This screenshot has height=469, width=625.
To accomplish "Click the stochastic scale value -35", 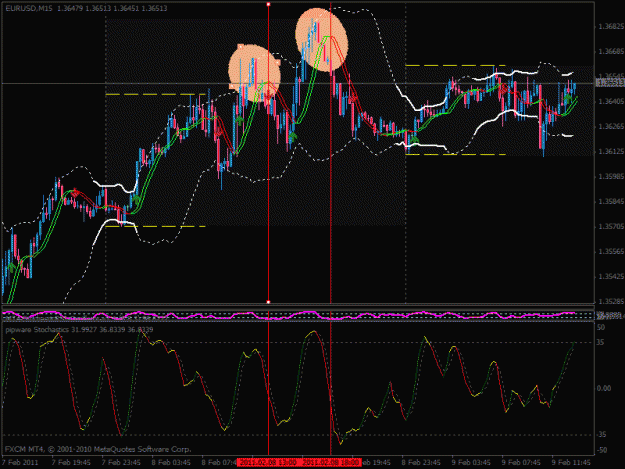I will point(601,434).
